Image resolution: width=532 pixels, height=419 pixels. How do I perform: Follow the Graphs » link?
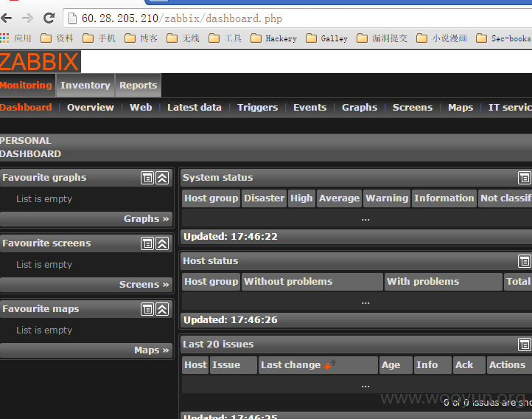point(146,218)
